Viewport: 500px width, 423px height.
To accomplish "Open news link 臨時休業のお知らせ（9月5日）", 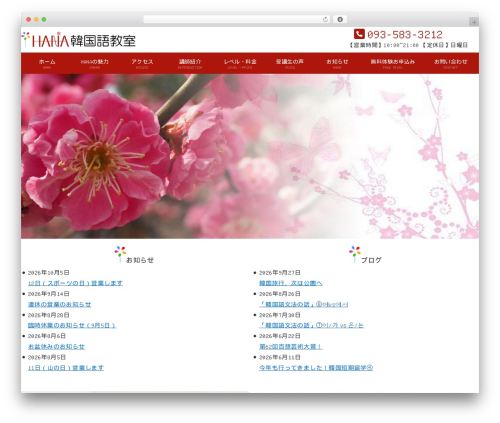I will coord(72,325).
